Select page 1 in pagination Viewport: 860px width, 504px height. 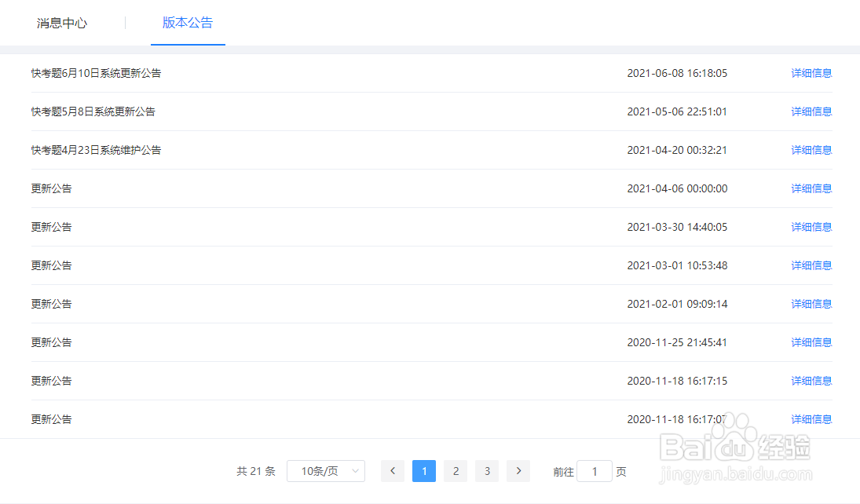424,471
